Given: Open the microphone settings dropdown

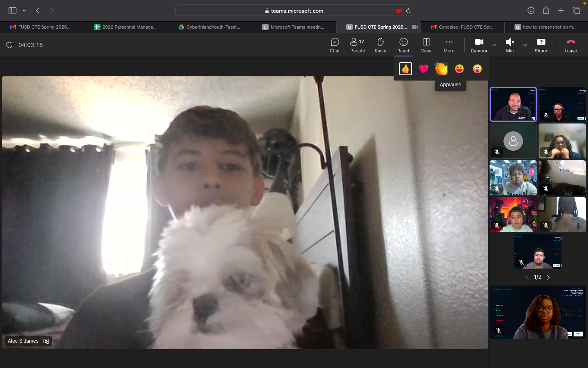Looking at the screenshot, I should click(524, 46).
